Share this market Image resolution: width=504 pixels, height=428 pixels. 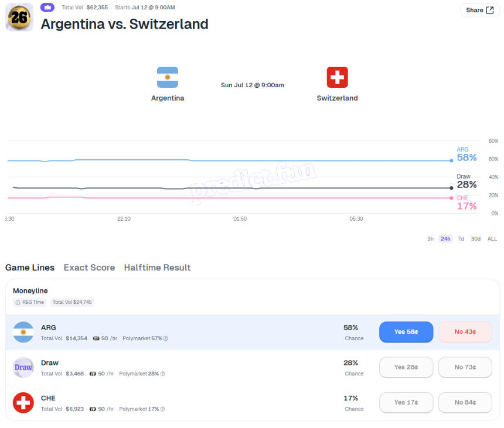click(x=479, y=11)
